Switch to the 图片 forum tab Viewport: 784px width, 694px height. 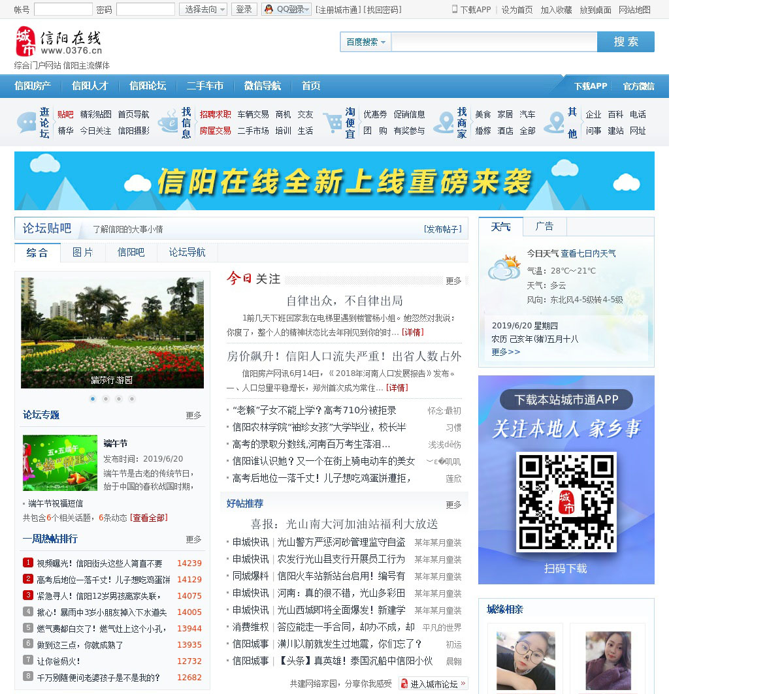tap(82, 253)
